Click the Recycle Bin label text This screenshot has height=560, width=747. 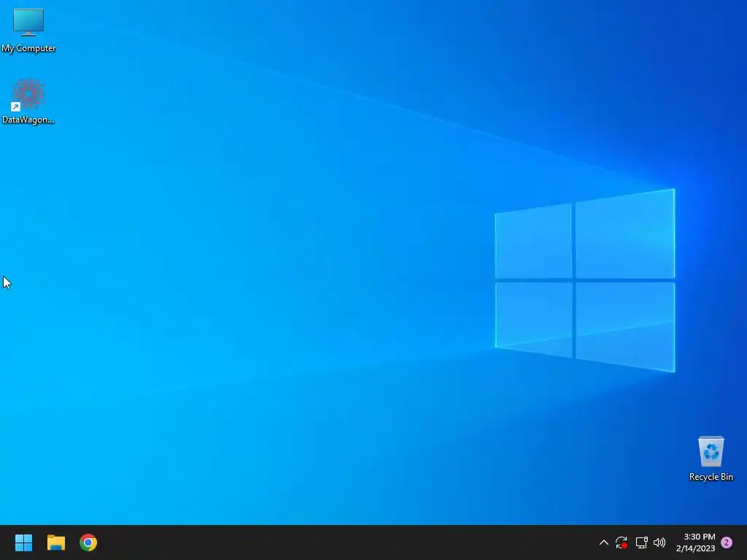click(x=711, y=477)
